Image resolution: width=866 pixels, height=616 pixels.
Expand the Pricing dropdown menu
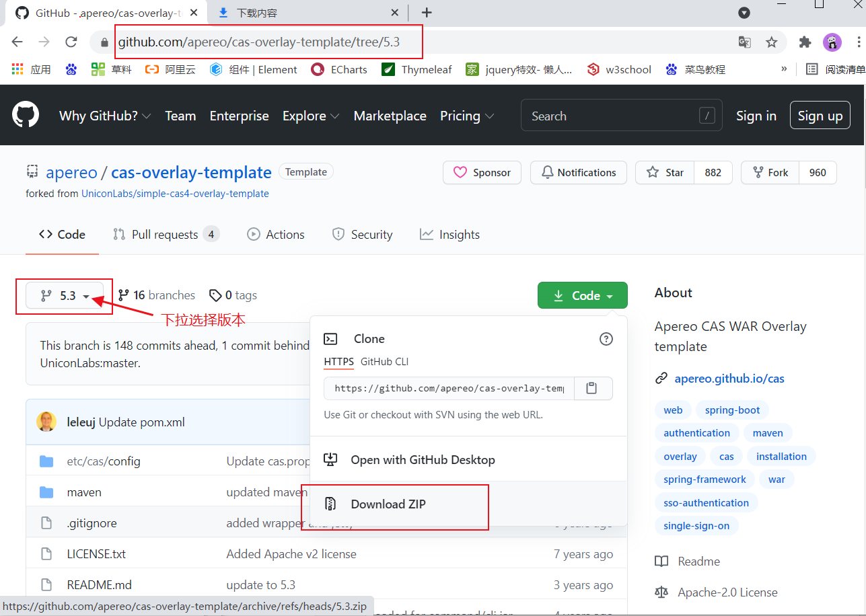[467, 116]
